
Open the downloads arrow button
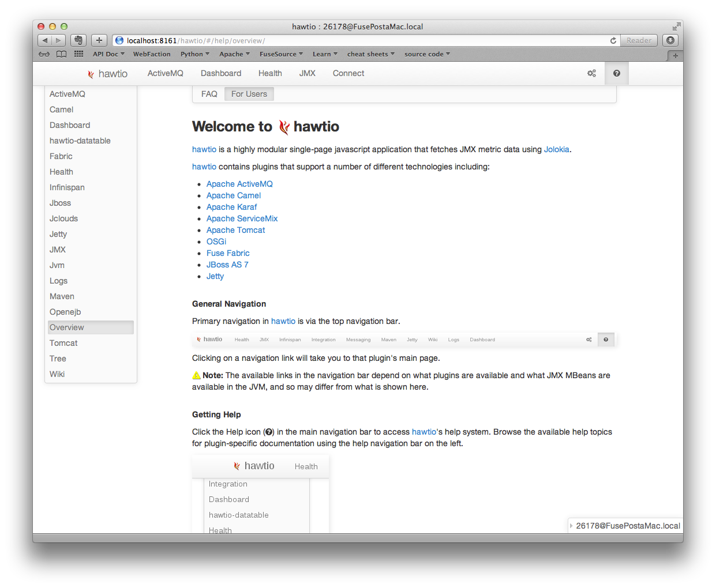670,40
